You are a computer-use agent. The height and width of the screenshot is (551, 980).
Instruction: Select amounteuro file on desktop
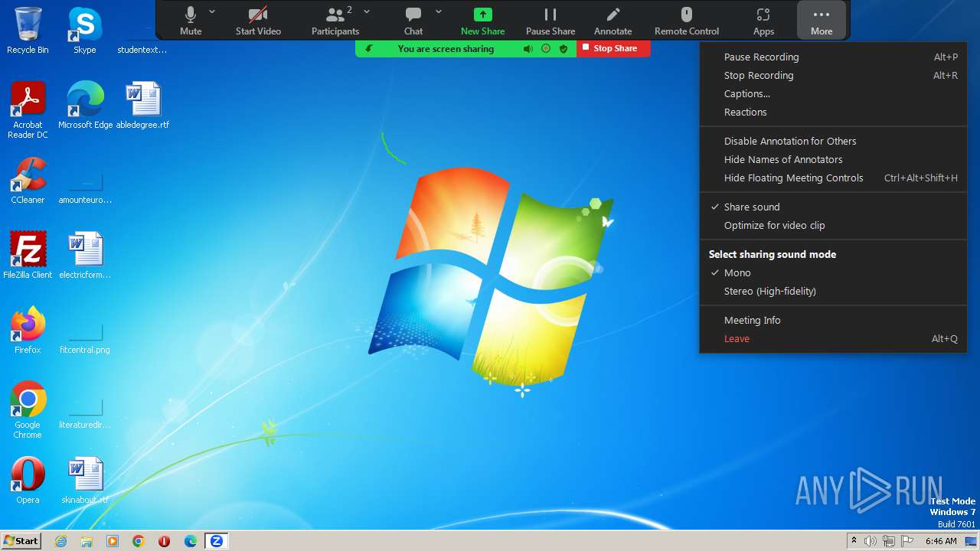pos(85,189)
